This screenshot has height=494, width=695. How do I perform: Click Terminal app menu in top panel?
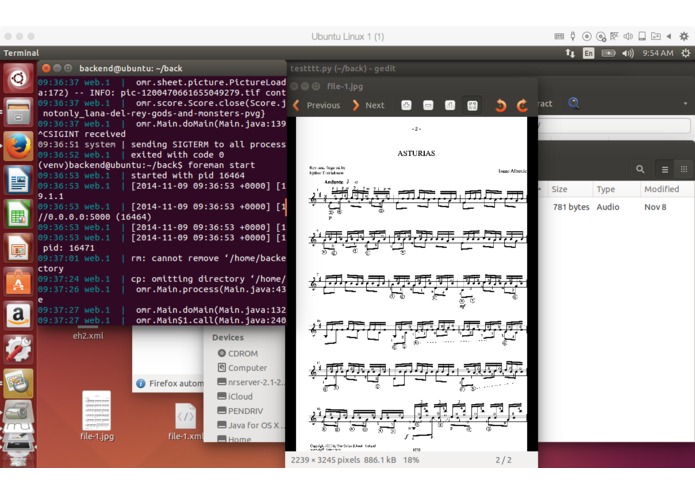(x=21, y=53)
